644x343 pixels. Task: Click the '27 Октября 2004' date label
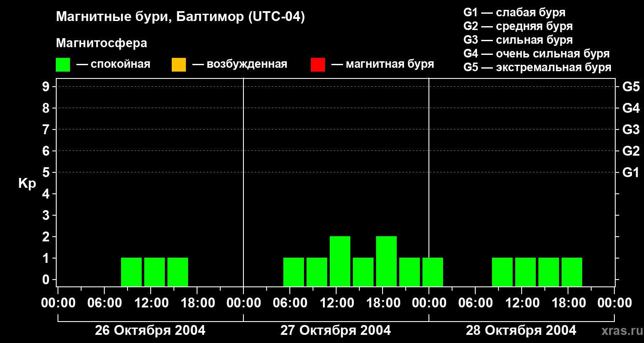[336, 330]
